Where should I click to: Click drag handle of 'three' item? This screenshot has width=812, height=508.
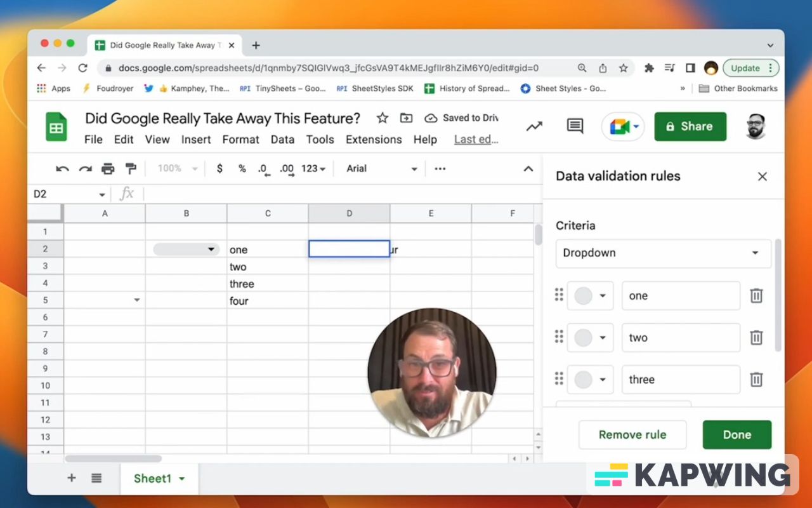click(x=559, y=378)
